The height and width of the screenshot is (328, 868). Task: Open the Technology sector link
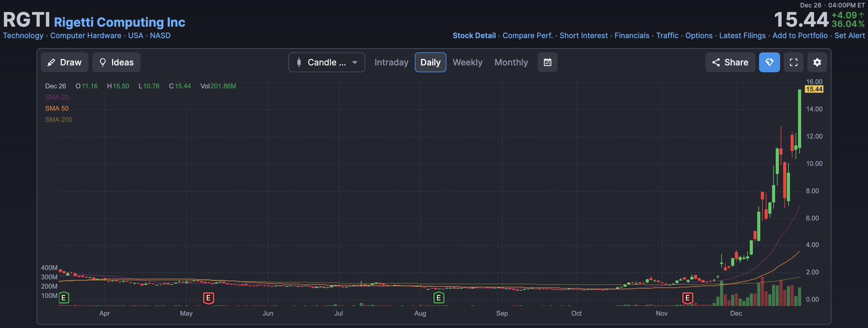tap(23, 35)
